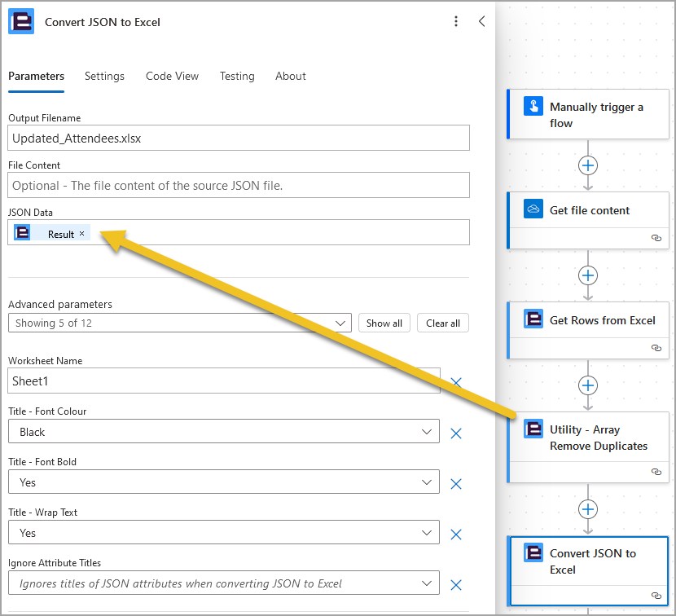
Task: Click the Convert JSON to Excel panel title
Action: (x=103, y=22)
